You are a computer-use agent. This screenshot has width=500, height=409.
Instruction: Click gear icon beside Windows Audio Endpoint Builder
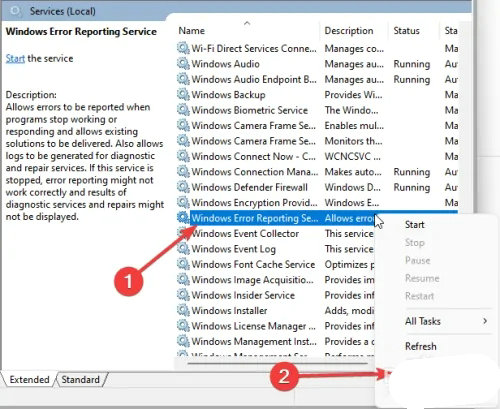point(183,79)
